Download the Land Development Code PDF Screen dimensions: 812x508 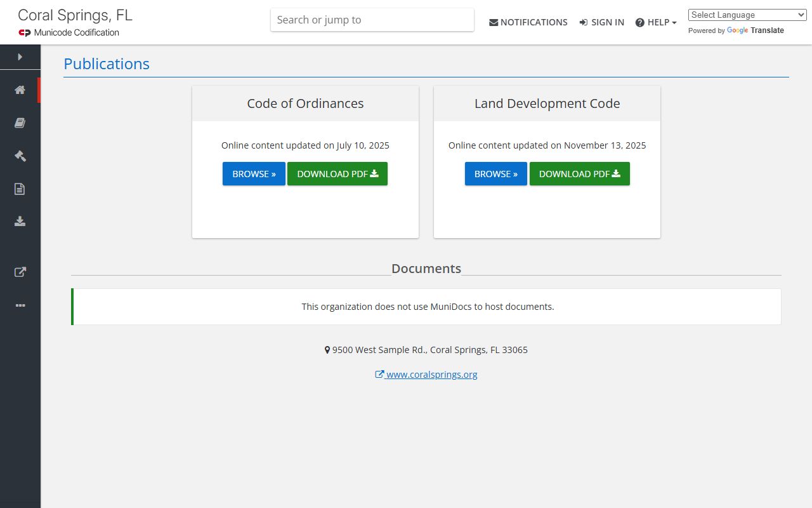(579, 174)
